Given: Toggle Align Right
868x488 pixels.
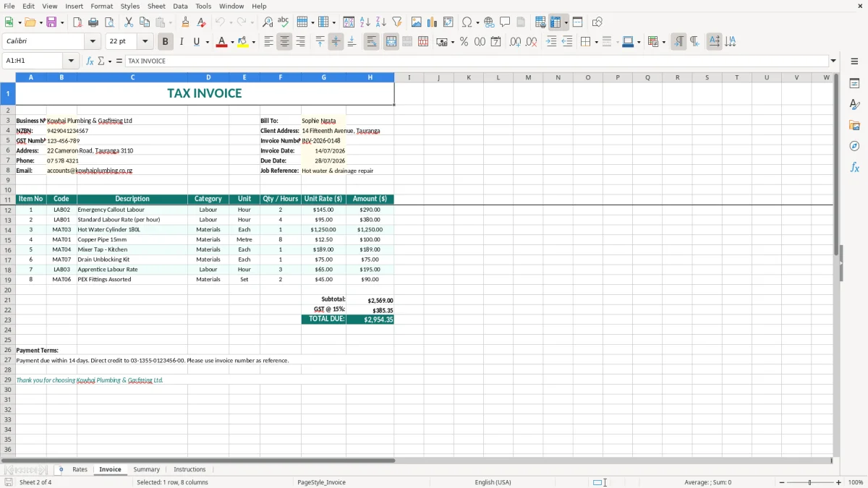Looking at the screenshot, I should coord(300,42).
